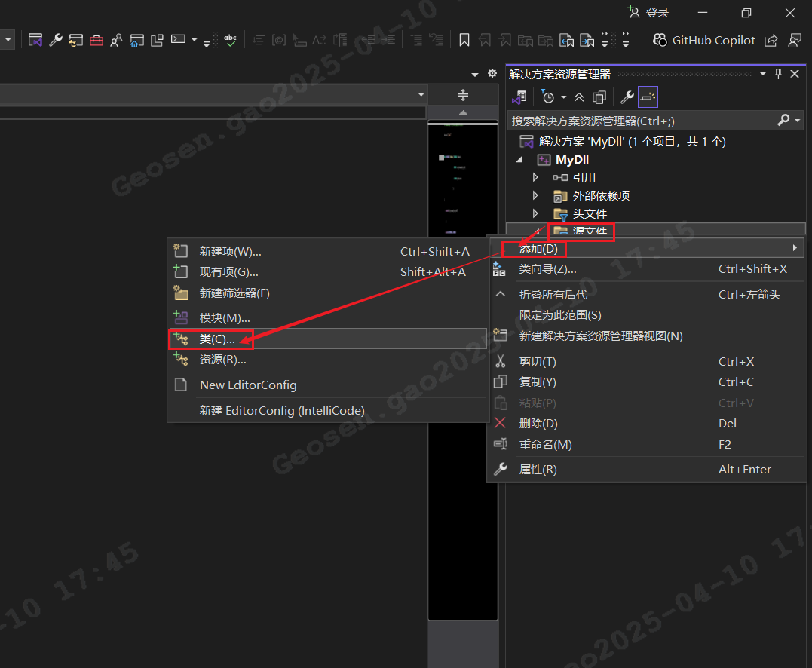Select 资源(R)... in submenu
The width and height of the screenshot is (812, 668).
point(328,360)
